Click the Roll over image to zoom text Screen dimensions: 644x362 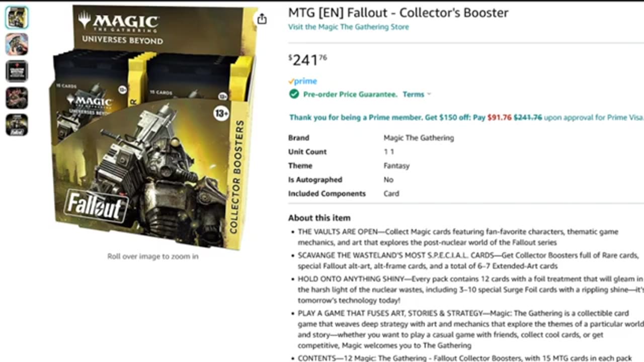coord(152,256)
